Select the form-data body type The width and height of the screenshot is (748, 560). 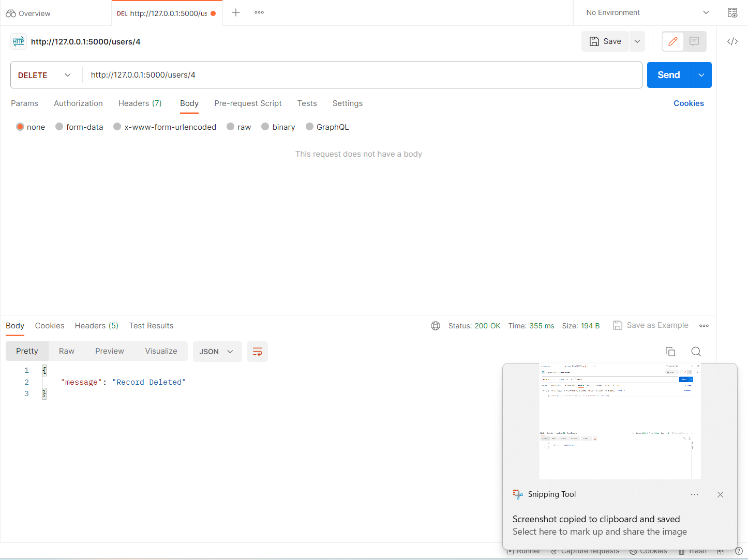[x=79, y=127]
